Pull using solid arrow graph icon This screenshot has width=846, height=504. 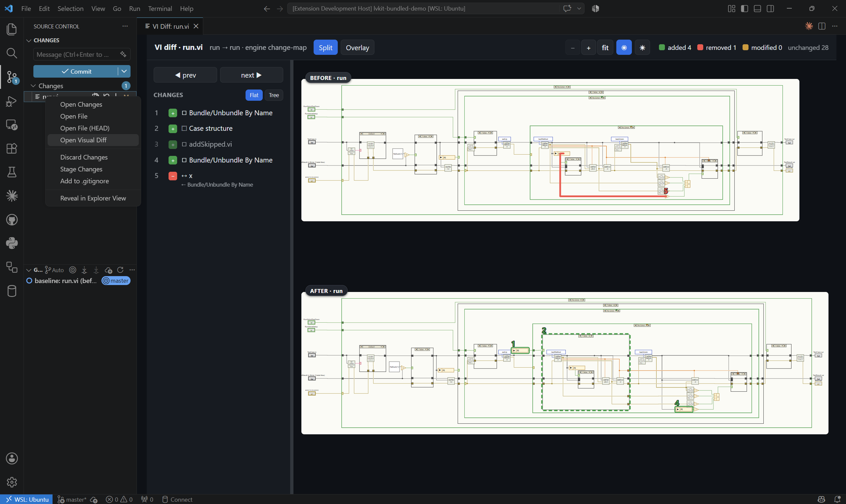pyautogui.click(x=96, y=270)
